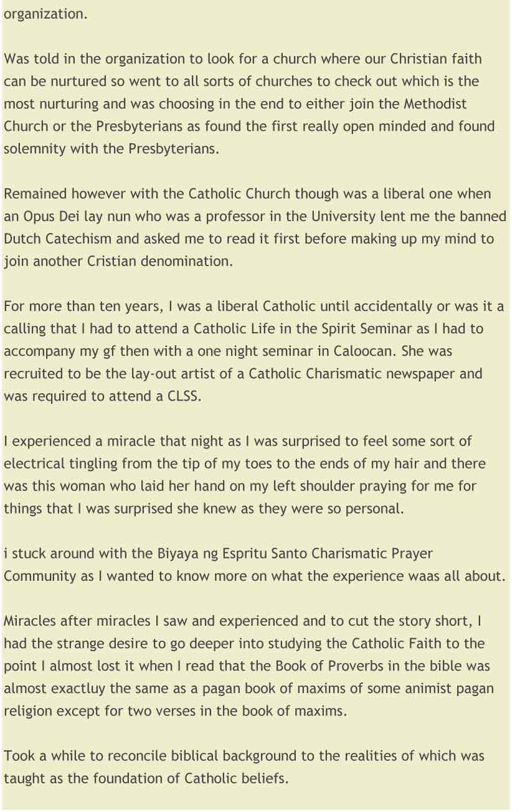Click the word "Caloocan" in the text
The height and width of the screenshot is (812, 525).
point(364,351)
